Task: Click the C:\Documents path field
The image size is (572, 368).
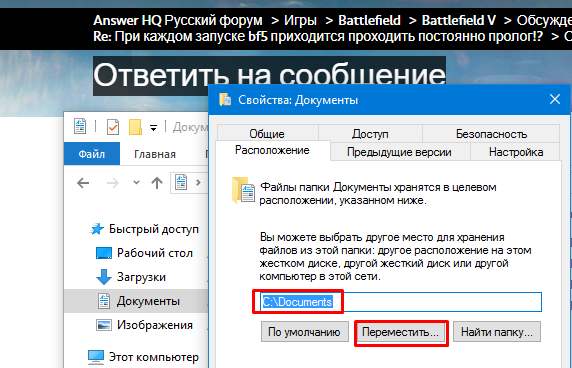Action: click(401, 302)
